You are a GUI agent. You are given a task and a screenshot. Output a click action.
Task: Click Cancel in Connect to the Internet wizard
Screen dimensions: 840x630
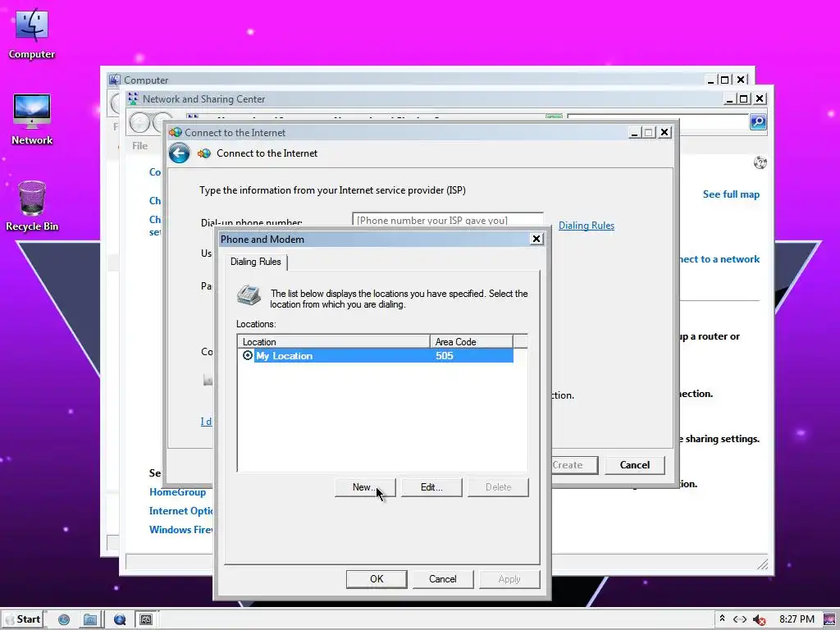[635, 465]
